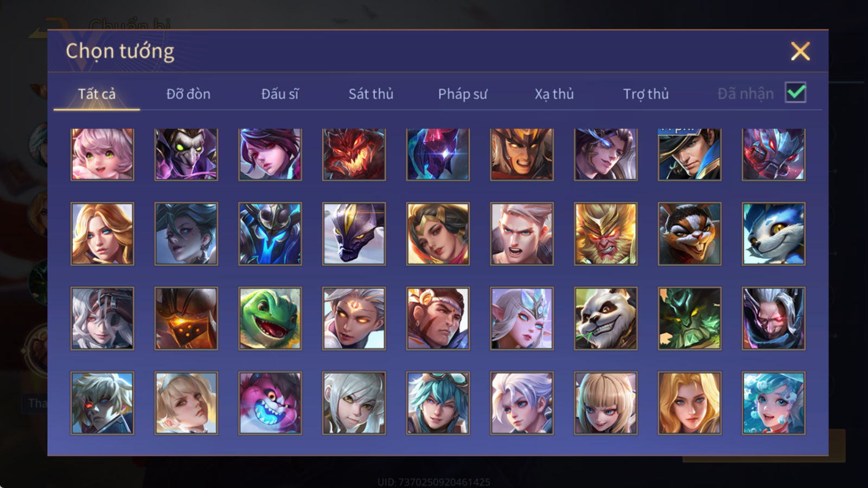Toggle the Đã nhận checkbox

point(795,93)
